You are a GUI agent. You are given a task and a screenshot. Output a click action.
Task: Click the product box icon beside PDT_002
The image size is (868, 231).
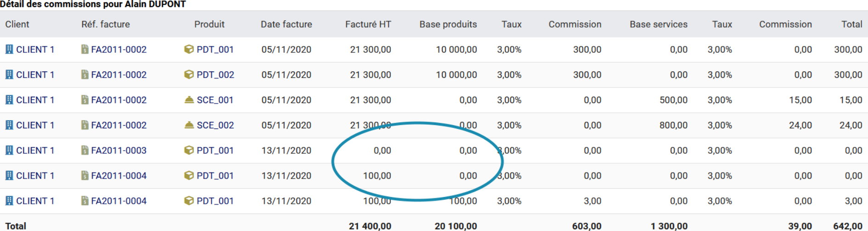point(189,75)
